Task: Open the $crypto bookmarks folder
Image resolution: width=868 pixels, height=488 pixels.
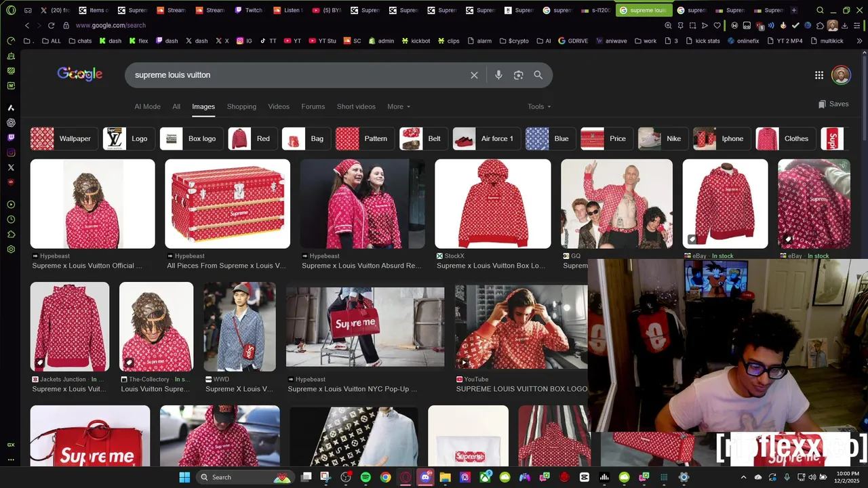Action: [x=513, y=41]
